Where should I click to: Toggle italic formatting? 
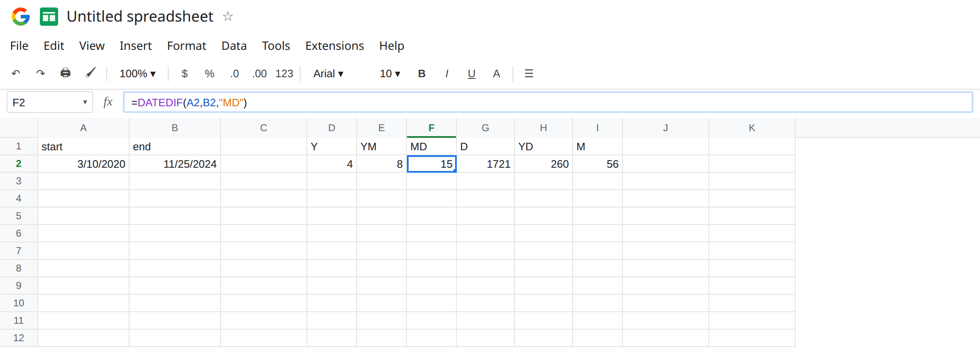tap(446, 73)
